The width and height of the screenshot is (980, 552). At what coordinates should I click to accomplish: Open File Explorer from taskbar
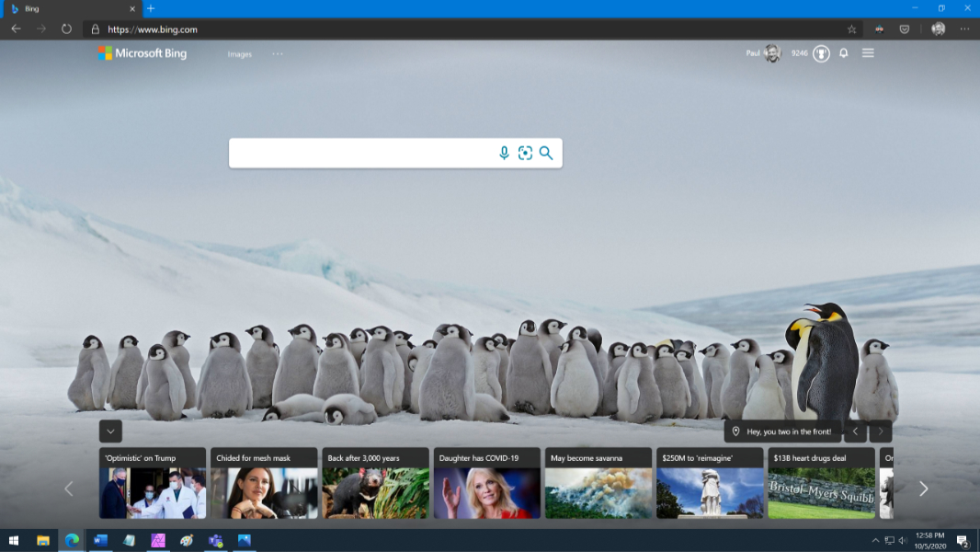tap(42, 541)
